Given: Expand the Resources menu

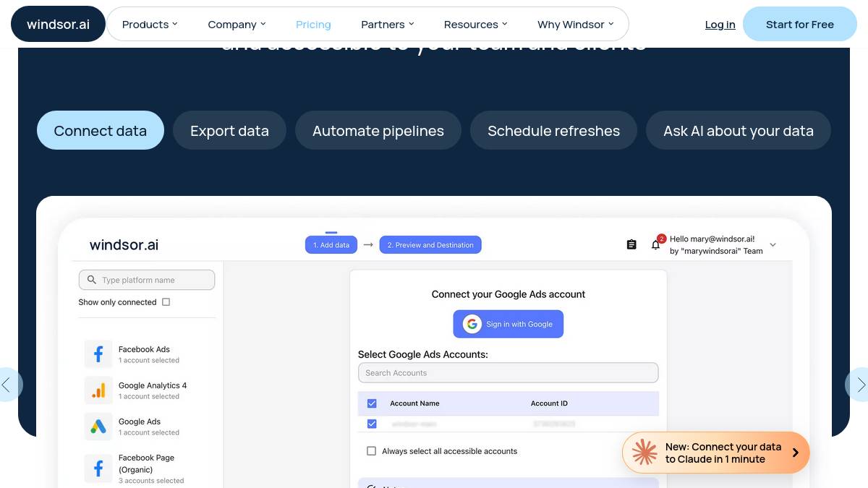Looking at the screenshot, I should tap(476, 24).
